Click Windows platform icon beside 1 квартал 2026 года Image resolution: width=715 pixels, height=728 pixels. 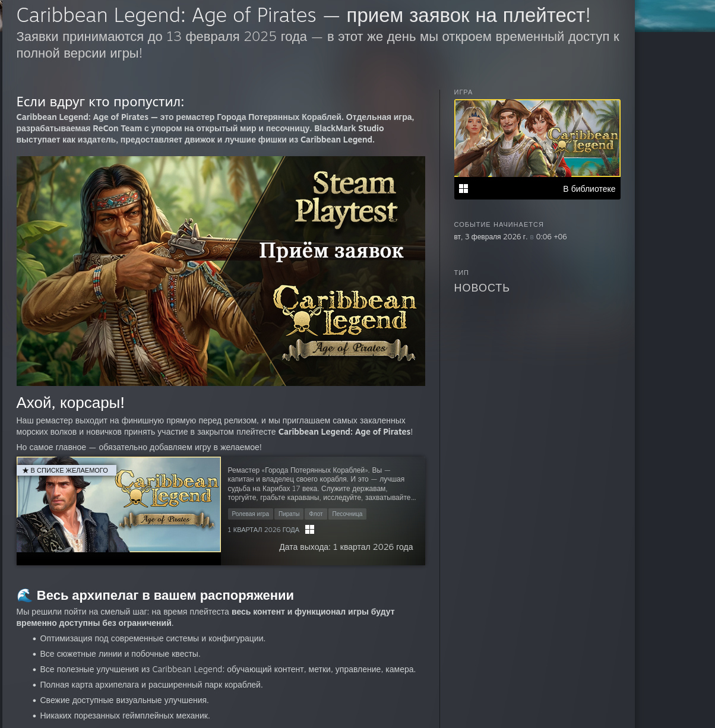click(x=309, y=530)
